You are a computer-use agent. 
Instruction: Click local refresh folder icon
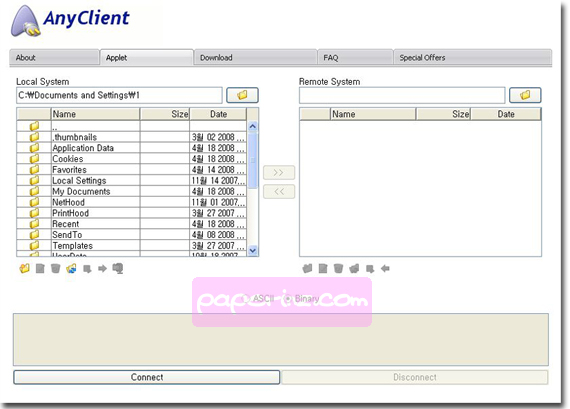tap(71, 269)
